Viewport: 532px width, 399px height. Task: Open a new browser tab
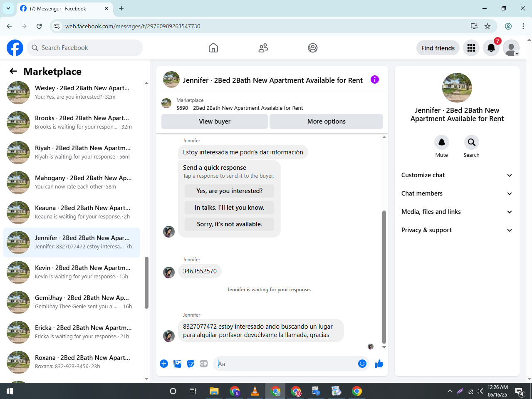click(x=121, y=8)
